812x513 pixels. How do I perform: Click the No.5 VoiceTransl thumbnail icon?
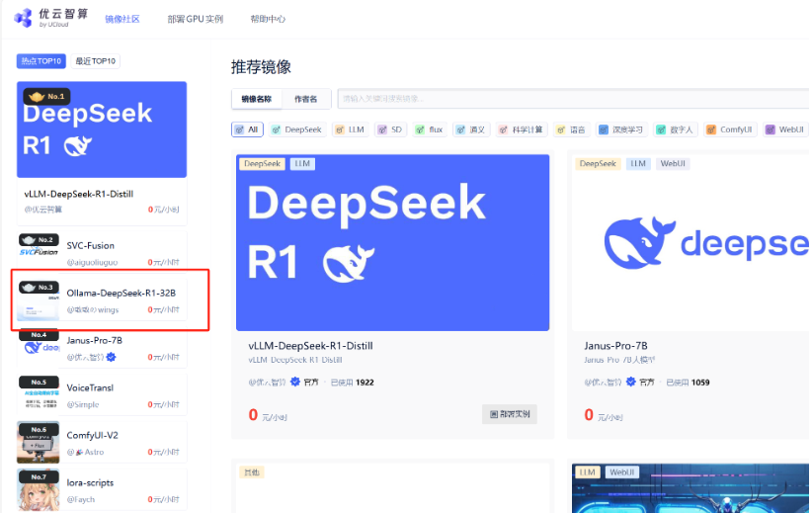pyautogui.click(x=39, y=393)
